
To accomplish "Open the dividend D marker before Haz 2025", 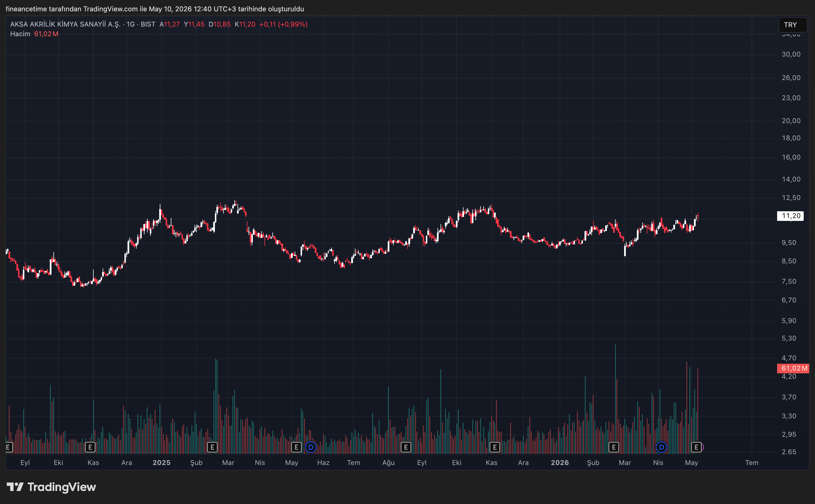I will coord(311,447).
